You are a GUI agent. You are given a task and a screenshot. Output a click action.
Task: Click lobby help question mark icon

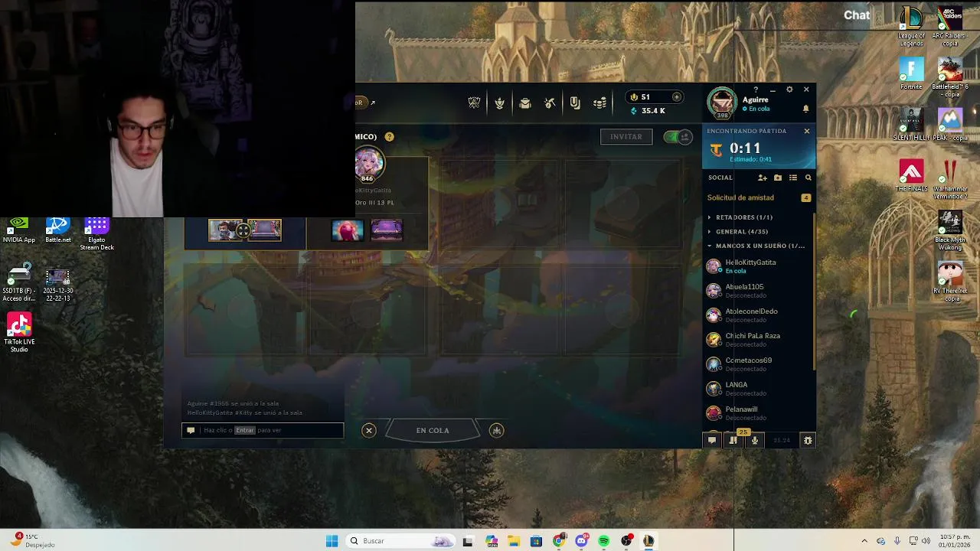(390, 137)
